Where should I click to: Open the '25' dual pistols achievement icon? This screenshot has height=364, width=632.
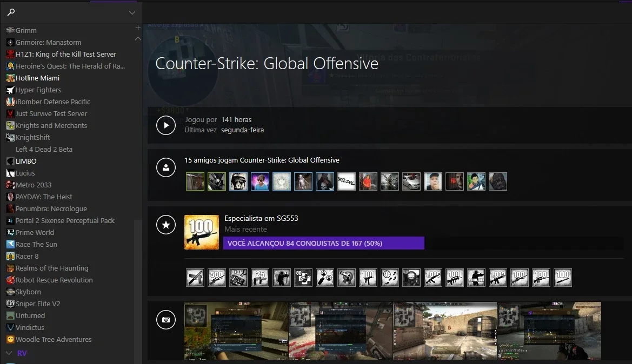click(260, 278)
